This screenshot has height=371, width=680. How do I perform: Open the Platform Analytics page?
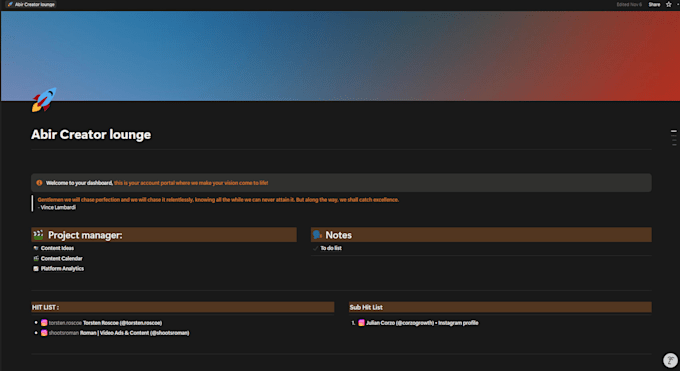pos(62,269)
